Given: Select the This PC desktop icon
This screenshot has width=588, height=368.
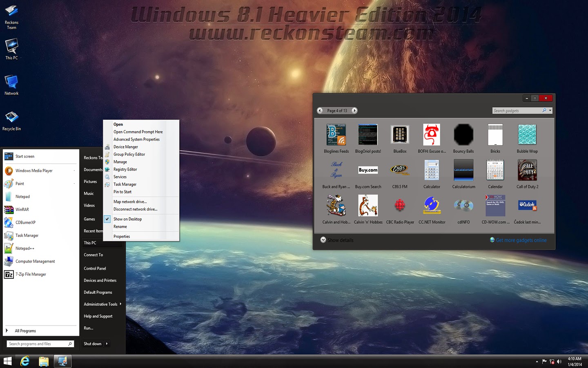Looking at the screenshot, I should 11,49.
